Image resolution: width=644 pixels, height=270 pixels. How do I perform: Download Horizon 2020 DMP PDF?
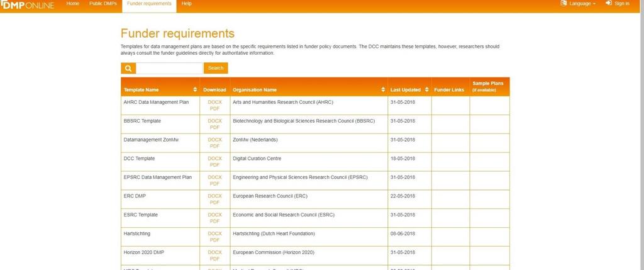click(x=214, y=260)
